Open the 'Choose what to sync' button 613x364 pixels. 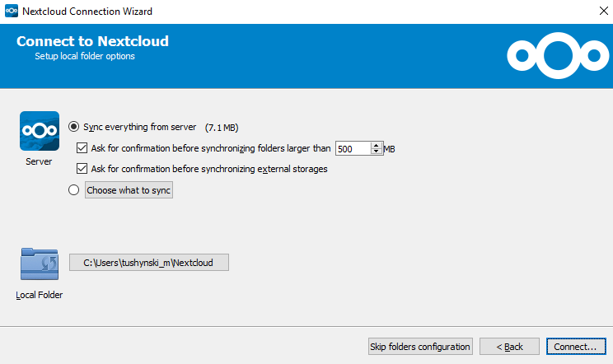point(129,190)
